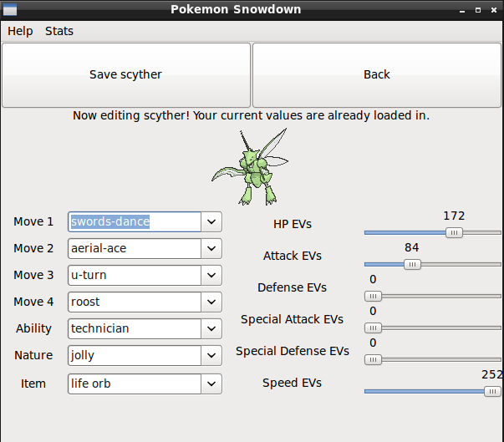Maximize the Pokemon Snowdown window
This screenshot has width=504, height=442.
click(x=478, y=10)
